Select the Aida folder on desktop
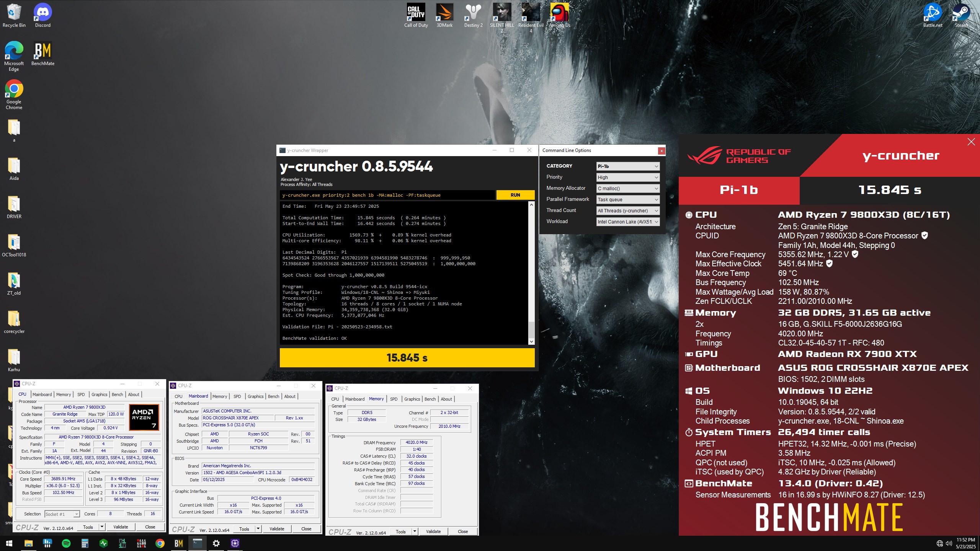This screenshot has height=551, width=980. click(14, 168)
